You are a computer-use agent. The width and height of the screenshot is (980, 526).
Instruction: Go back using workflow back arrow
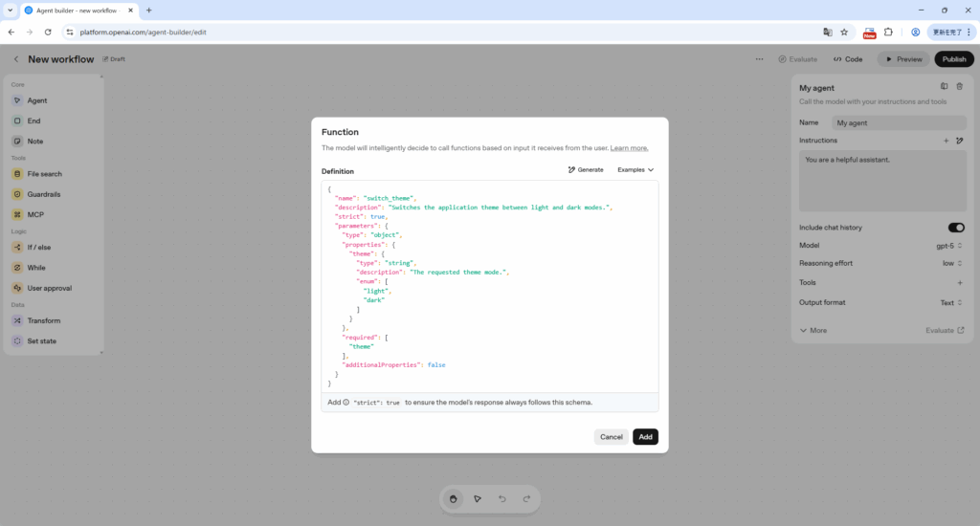[16, 59]
